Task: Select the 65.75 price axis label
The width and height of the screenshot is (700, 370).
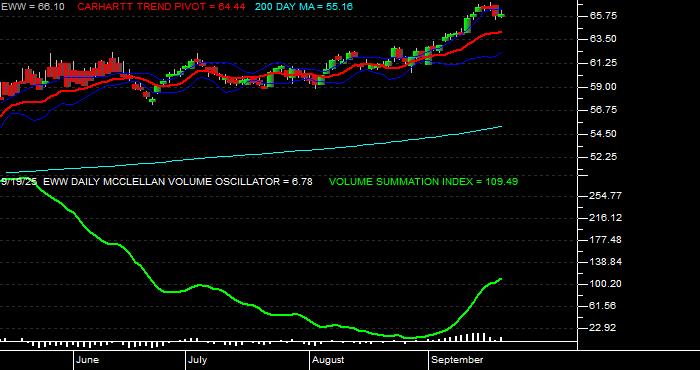Action: click(x=604, y=16)
